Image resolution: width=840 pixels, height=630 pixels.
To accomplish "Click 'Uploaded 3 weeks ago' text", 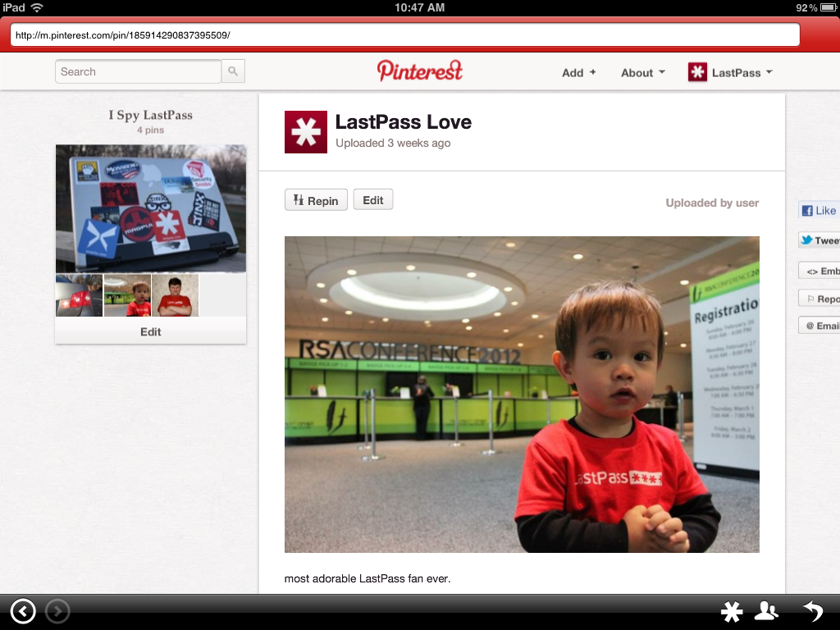I will click(393, 143).
